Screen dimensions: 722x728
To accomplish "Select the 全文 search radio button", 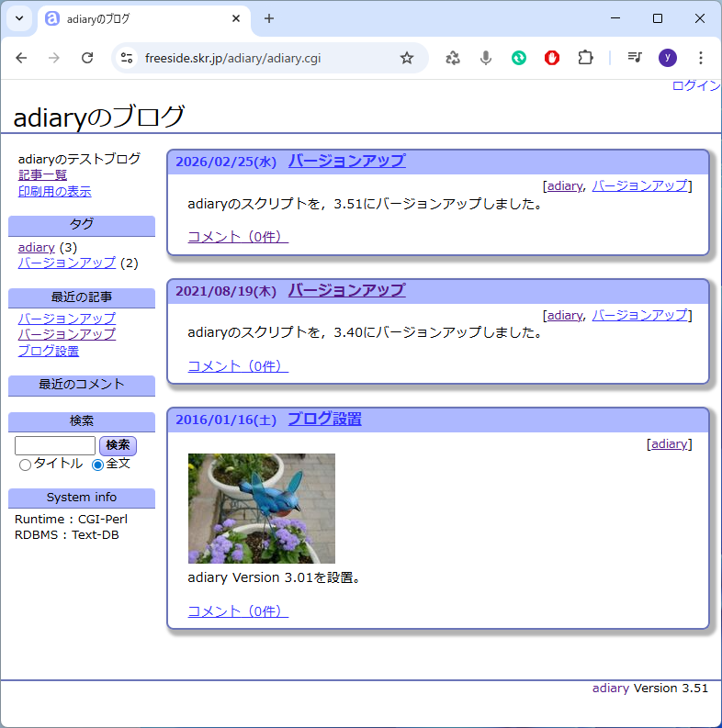I will click(98, 465).
